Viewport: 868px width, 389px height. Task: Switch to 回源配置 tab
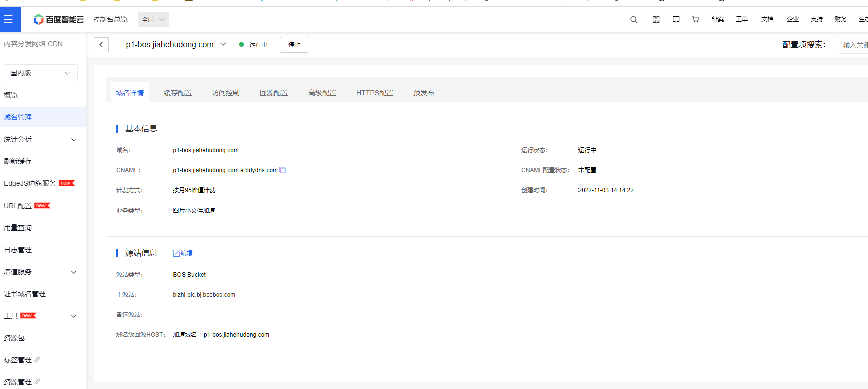coord(274,93)
